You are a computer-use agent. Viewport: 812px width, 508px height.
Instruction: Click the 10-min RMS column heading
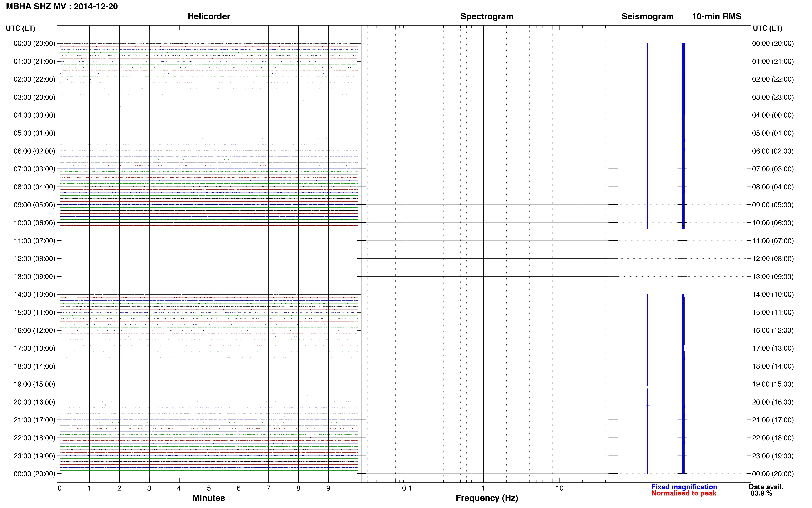pyautogui.click(x=716, y=16)
